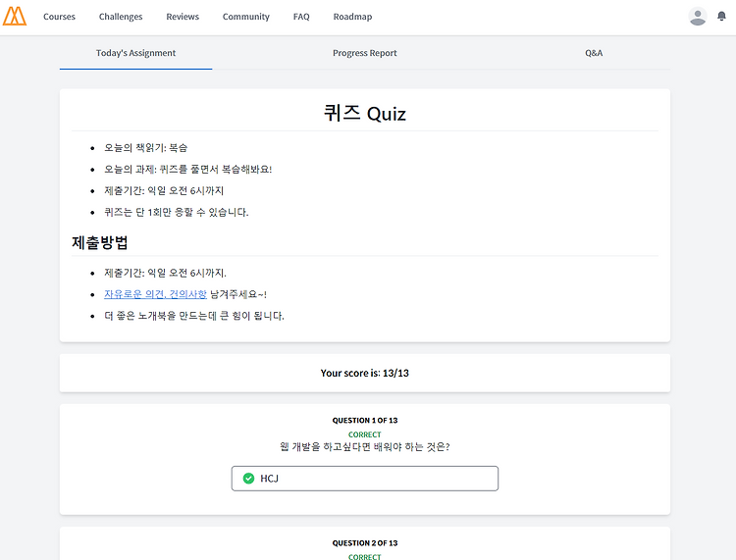Click the bullet 퀴즈는 단 1회만 응할 수 있습니다

[176, 212]
